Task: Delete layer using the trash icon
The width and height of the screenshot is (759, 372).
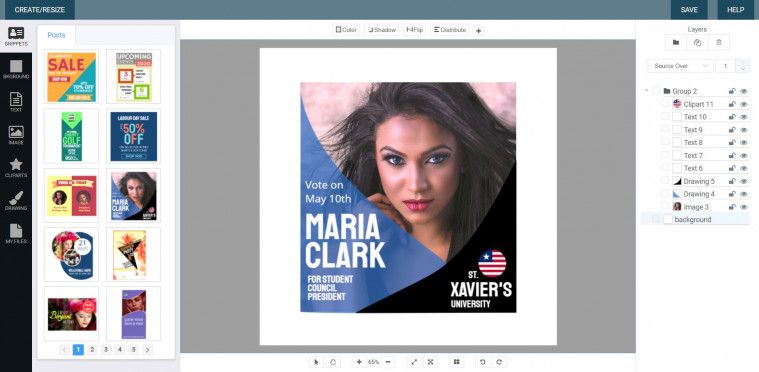Action: point(719,43)
